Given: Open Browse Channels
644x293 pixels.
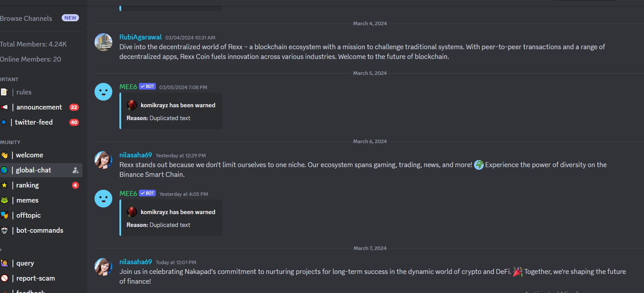Looking at the screenshot, I should pyautogui.click(x=26, y=18).
